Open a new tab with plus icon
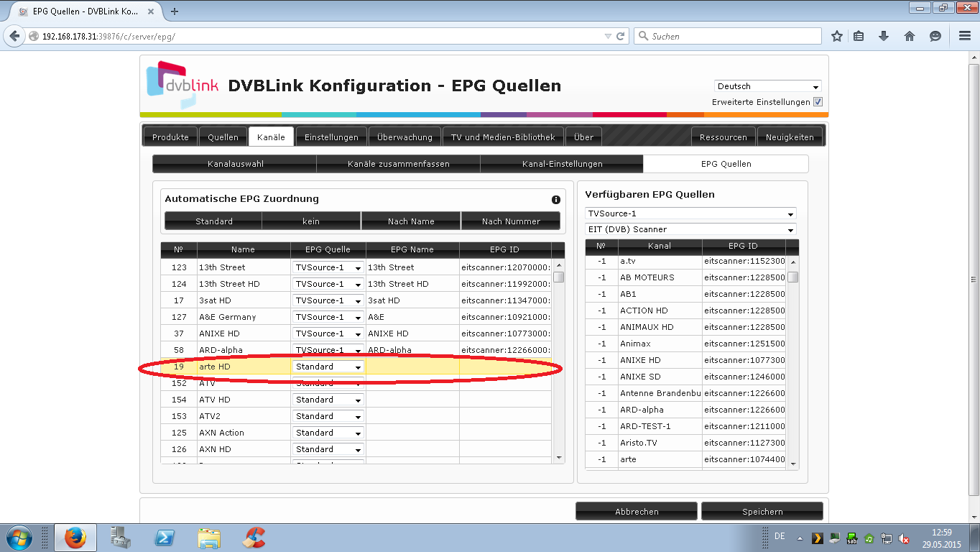 (175, 11)
